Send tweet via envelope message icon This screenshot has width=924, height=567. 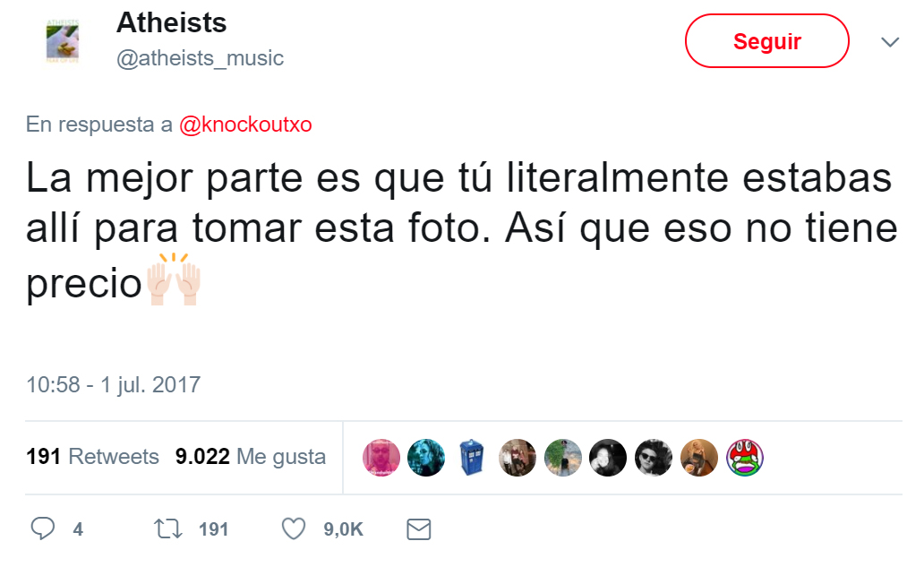coord(419,529)
